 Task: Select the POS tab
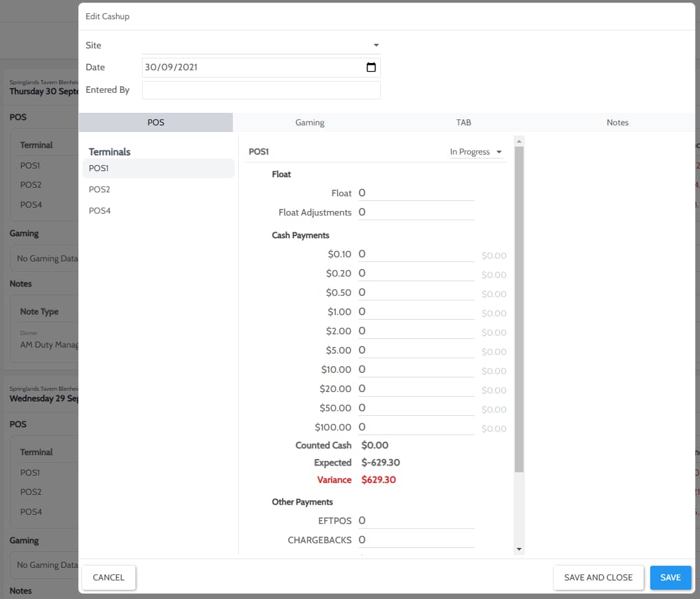(x=155, y=122)
